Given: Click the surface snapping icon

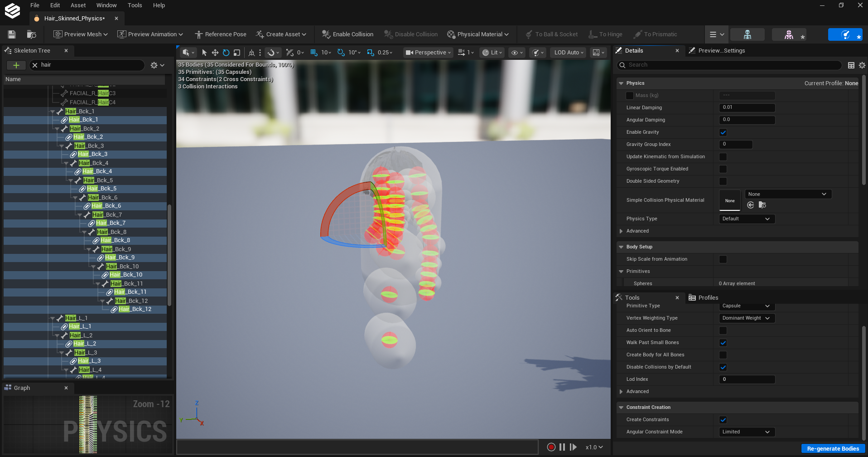Looking at the screenshot, I should click(290, 53).
